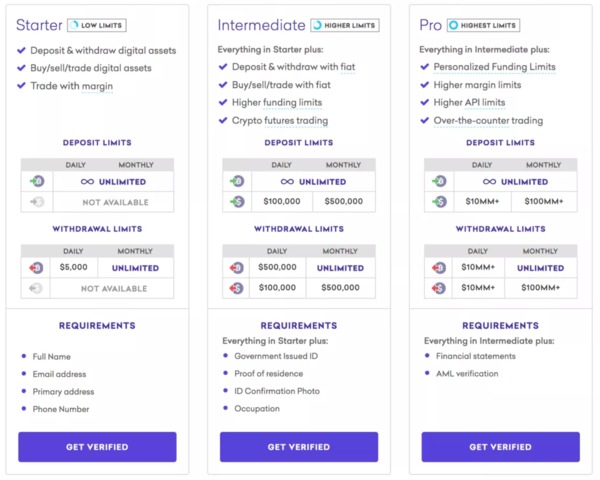This screenshot has width=600, height=480.
Task: Click Higher API limits underlined text
Action: tap(469, 103)
